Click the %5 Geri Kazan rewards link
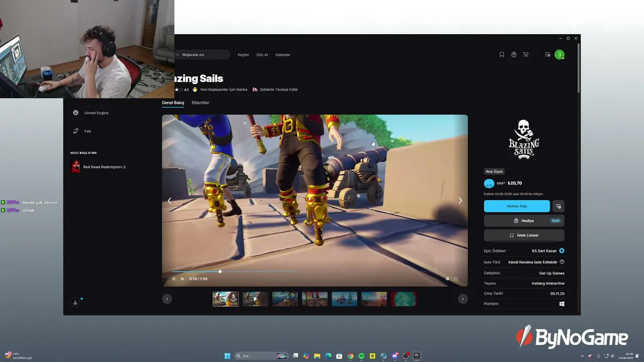The image size is (644, 362). click(x=544, y=251)
